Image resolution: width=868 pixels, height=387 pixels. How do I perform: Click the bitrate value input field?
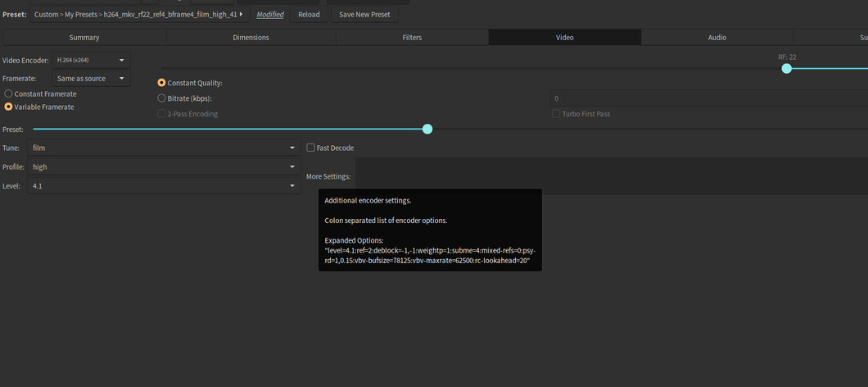708,98
